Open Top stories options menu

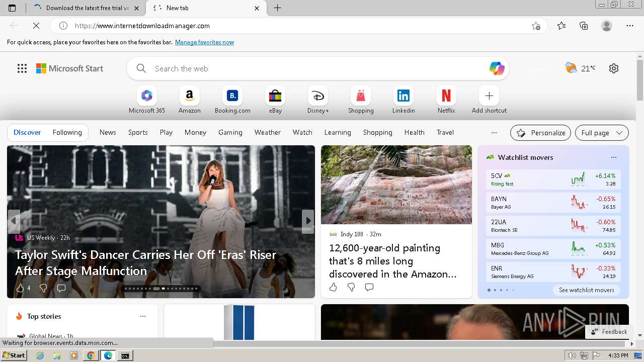click(143, 316)
